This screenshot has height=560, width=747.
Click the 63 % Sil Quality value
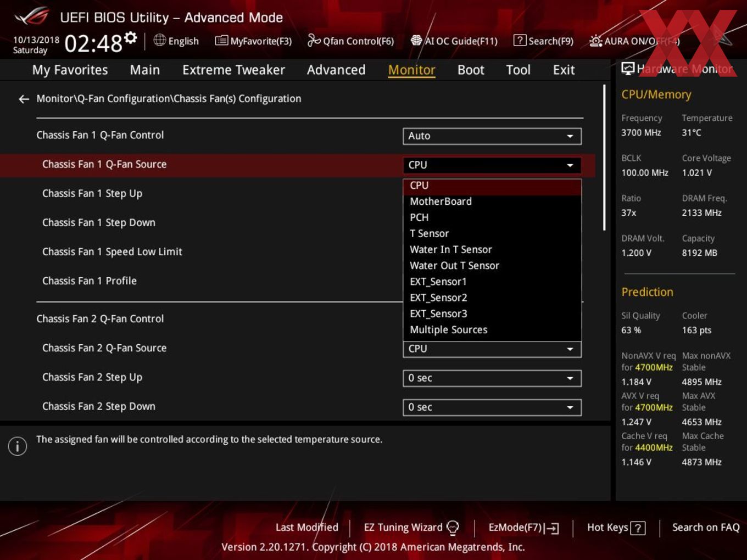[631, 331]
